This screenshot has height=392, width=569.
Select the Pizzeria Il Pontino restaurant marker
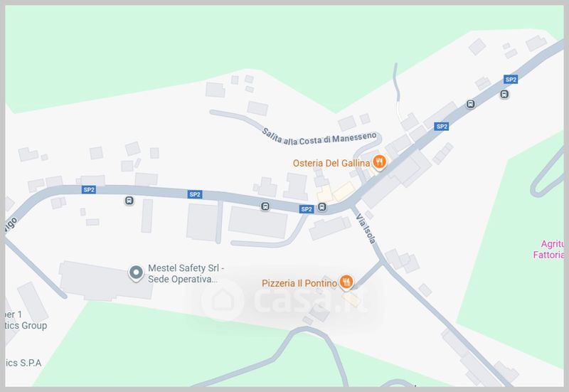tap(346, 282)
